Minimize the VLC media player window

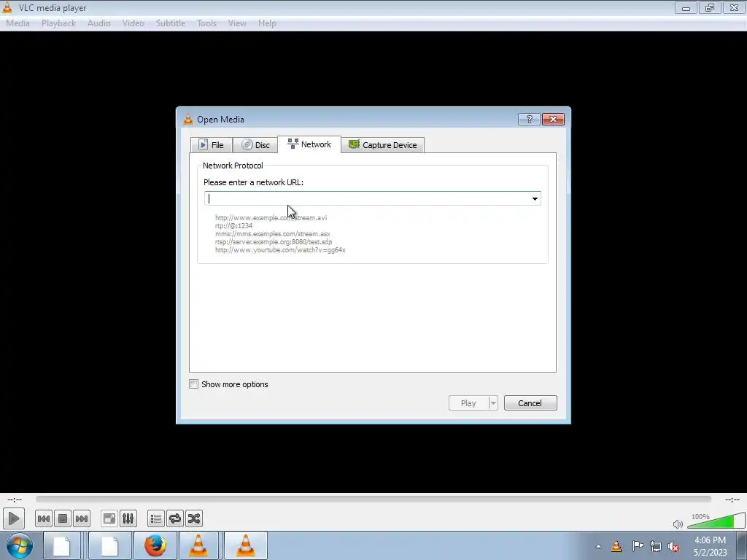coord(686,7)
